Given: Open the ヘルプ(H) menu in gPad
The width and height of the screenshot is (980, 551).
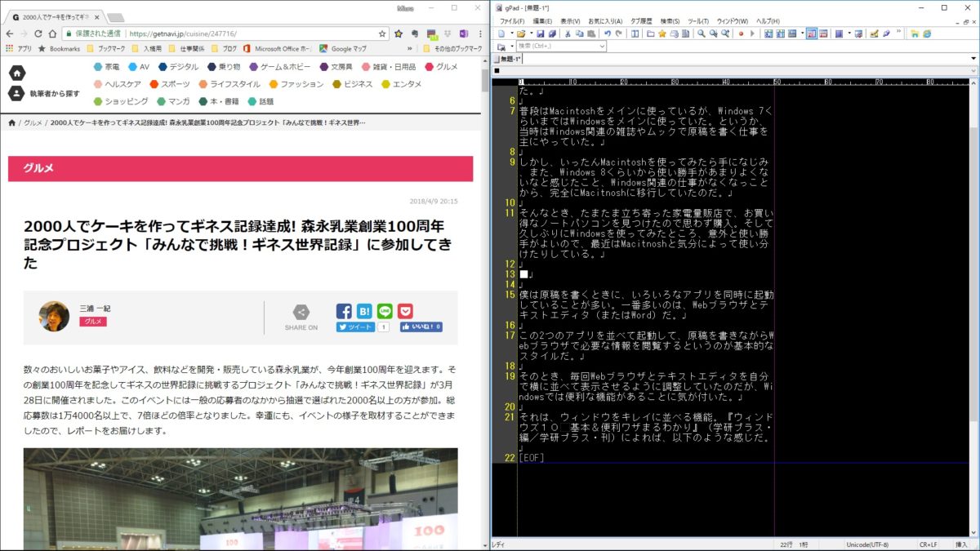Looking at the screenshot, I should 768,20.
